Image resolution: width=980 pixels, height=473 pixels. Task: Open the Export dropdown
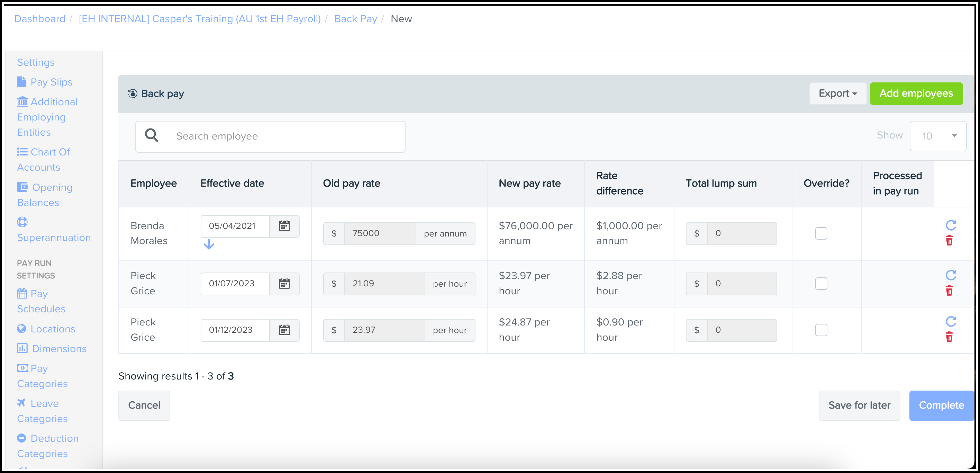coord(837,93)
